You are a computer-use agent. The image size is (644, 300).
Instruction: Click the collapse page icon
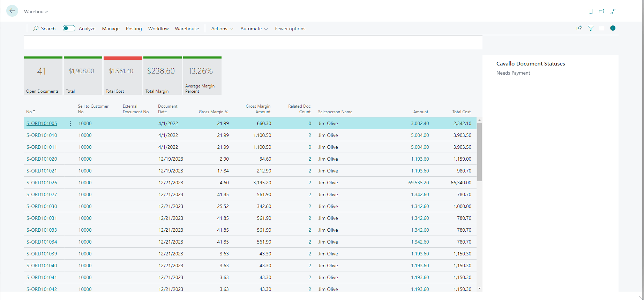pos(613,11)
